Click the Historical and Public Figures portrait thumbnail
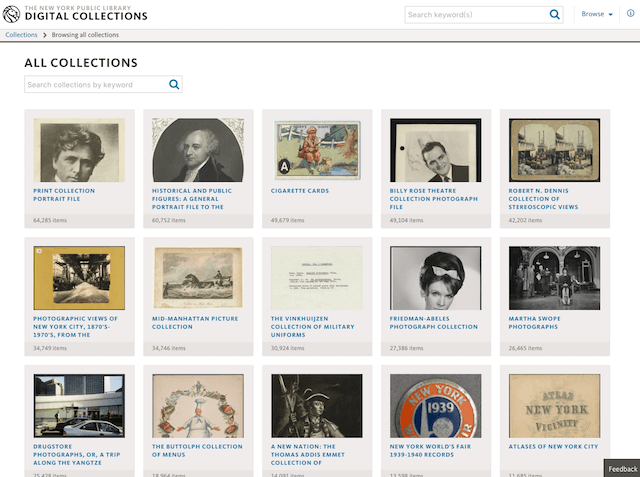The image size is (640, 477). (198, 150)
